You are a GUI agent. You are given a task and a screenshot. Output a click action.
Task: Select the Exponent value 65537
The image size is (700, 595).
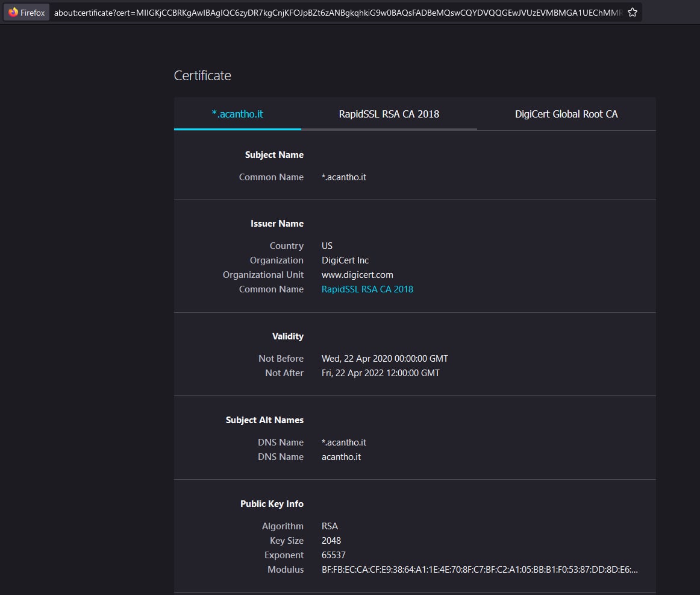click(334, 555)
